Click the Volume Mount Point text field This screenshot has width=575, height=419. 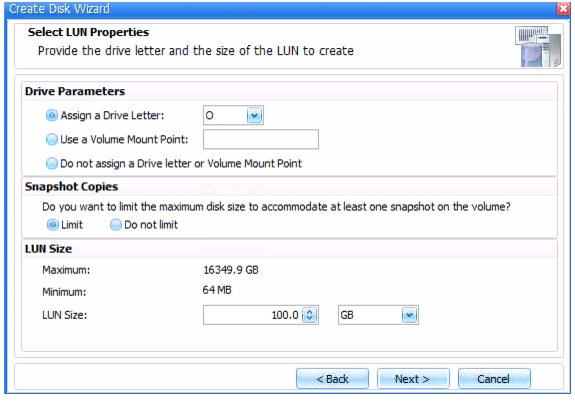click(261, 139)
